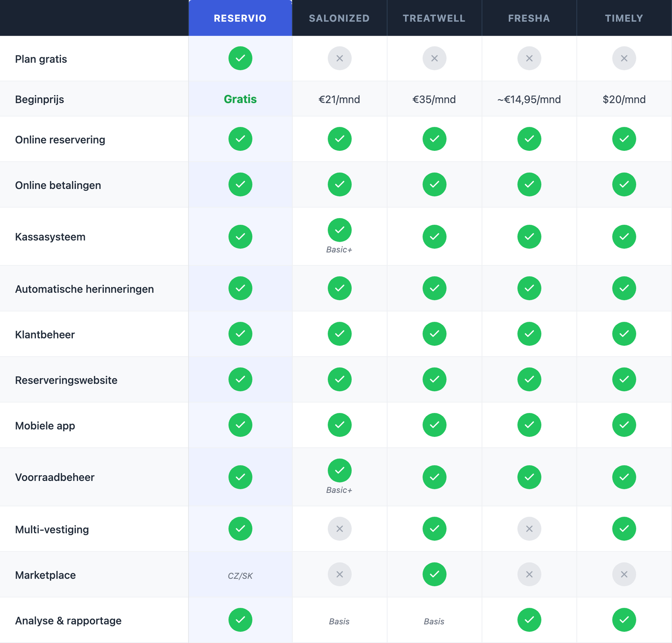Click the '~€14,95/mnd' Fresha price
672x643 pixels.
tap(529, 99)
